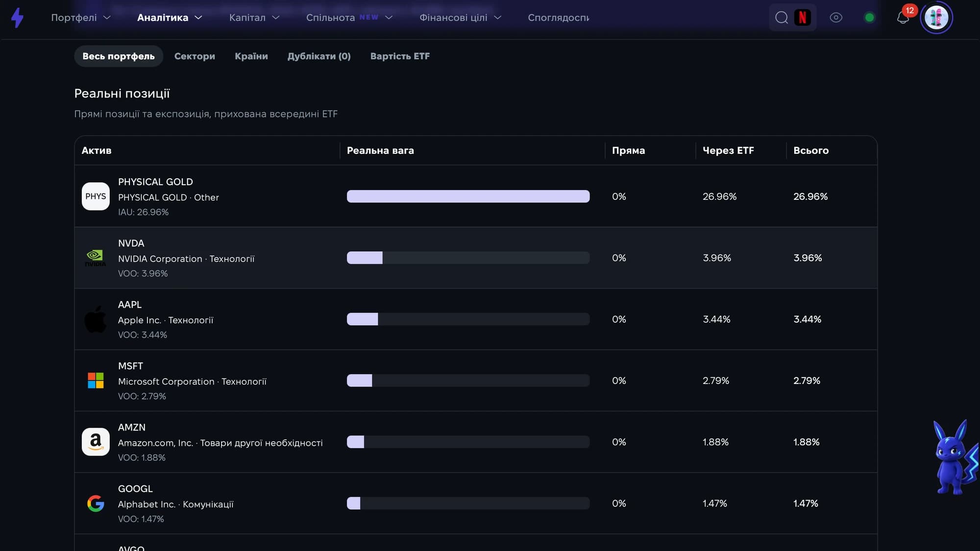Click the Реальні позиції heading
This screenshot has width=980, height=551.
[122, 94]
